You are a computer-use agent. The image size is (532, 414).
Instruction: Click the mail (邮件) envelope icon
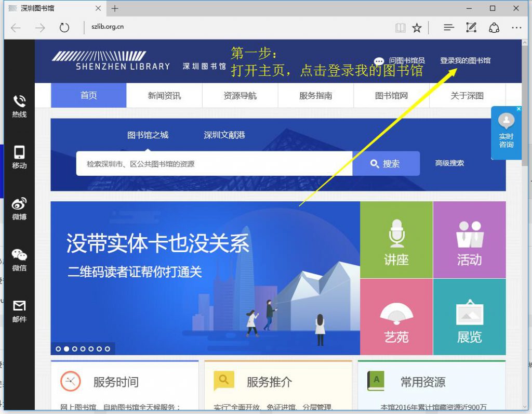coord(19,306)
